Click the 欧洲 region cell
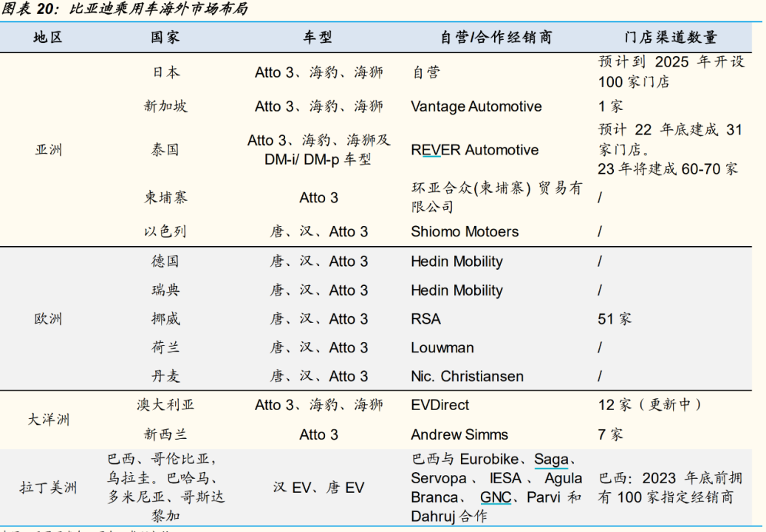Viewport: 766px width, 532px height. click(x=48, y=318)
